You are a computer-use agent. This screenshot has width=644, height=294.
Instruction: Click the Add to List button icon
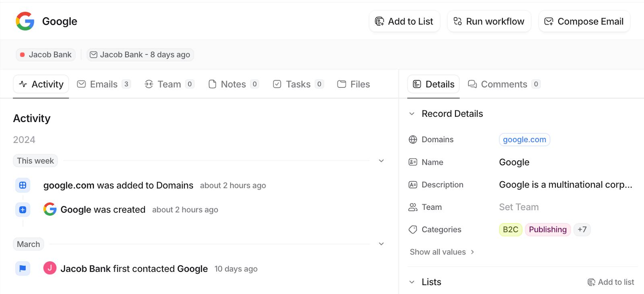click(380, 21)
